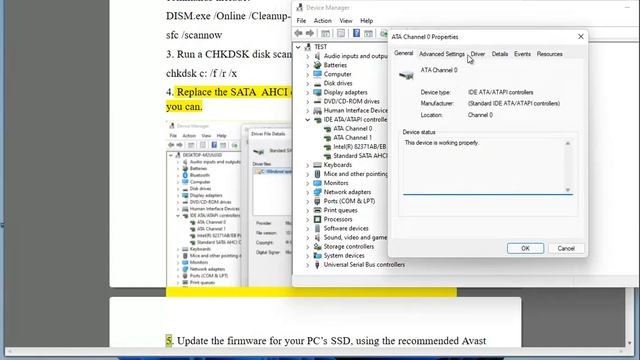
Task: Open the Action menu in Device Manager
Action: click(x=322, y=20)
